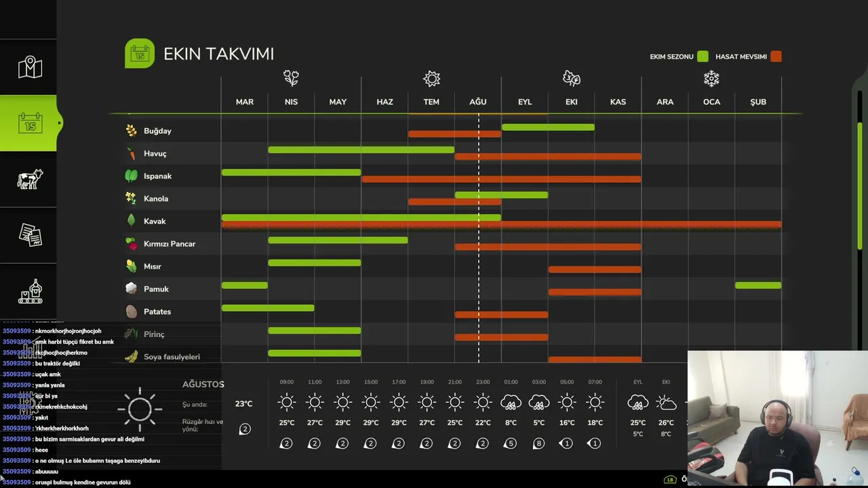Click the green Ekim Sezonu legend swatch
Viewport: 868px width, 488px height.
(x=703, y=56)
